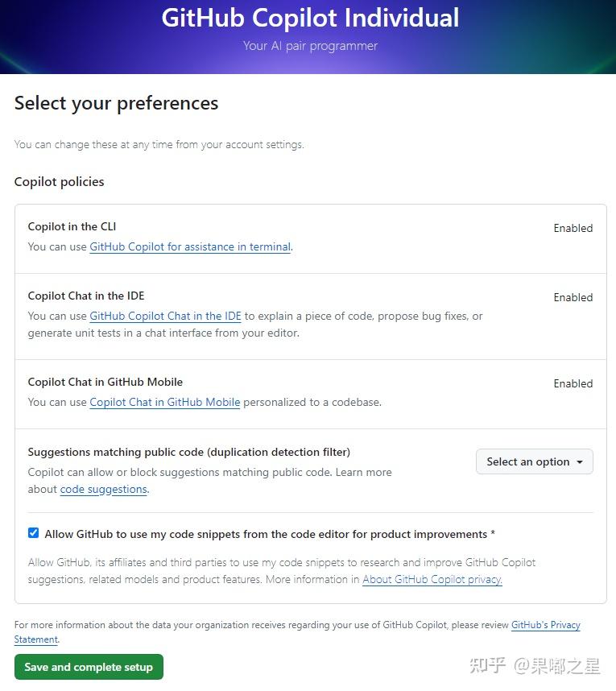Click the GitHub Copilot Individual banner title
Image resolution: width=616 pixels, height=691 pixels.
coord(310,18)
